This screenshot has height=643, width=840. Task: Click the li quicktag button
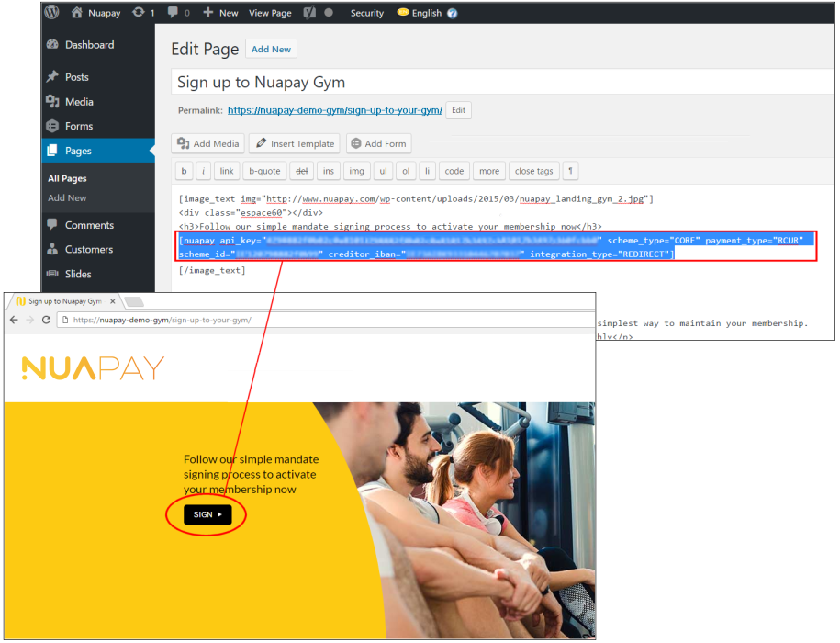(x=427, y=171)
